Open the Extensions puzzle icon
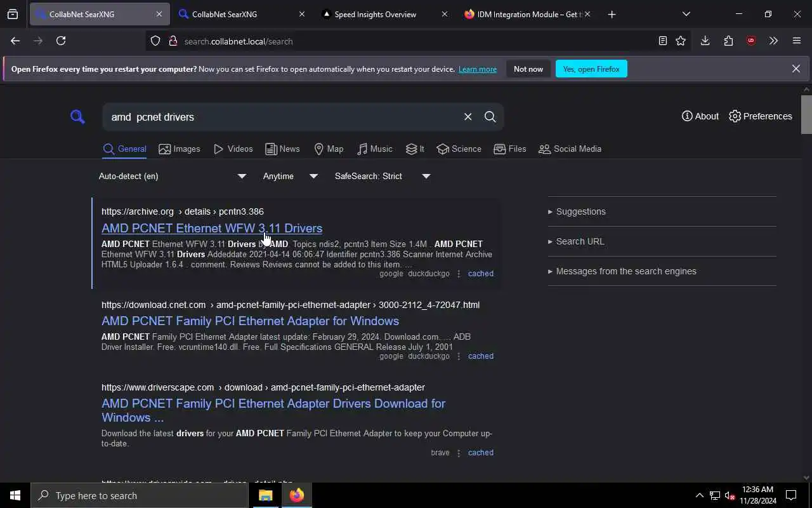This screenshot has height=508, width=812. (728, 41)
